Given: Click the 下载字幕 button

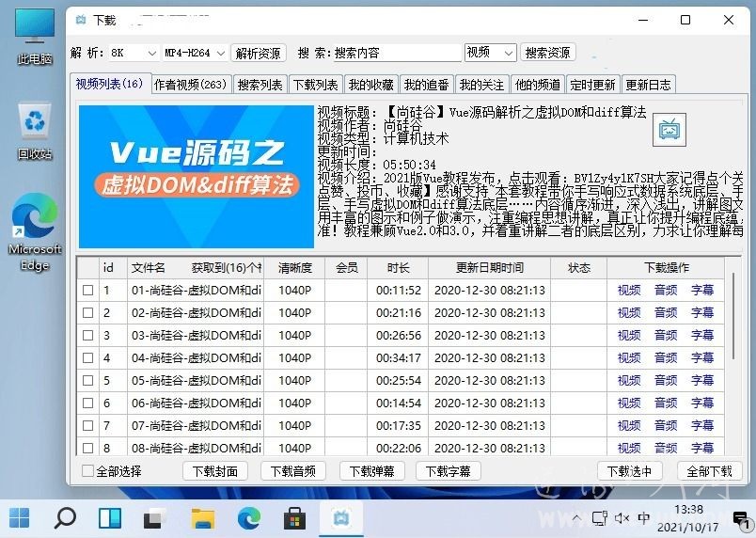Looking at the screenshot, I should pos(448,471).
